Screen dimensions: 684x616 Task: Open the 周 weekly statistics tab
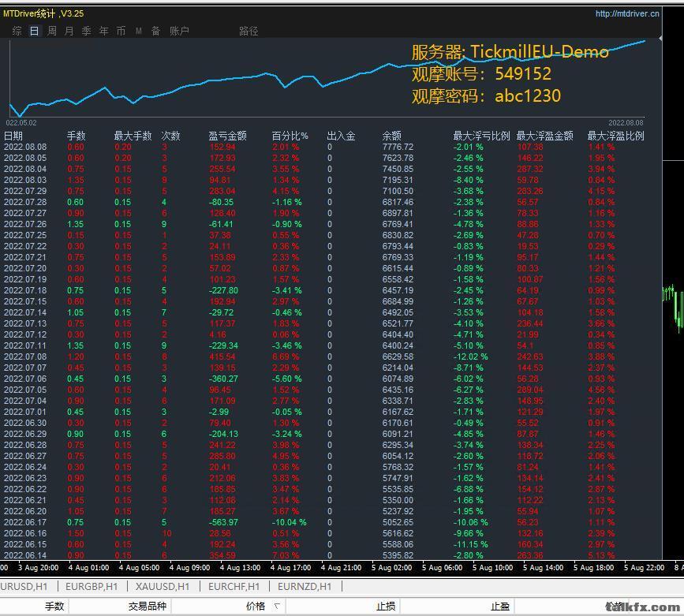52,31
